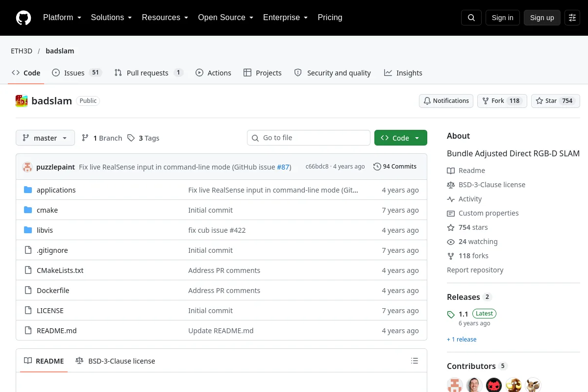588x392 pixels.
Task: Open the 94 Commits history link
Action: (x=395, y=167)
